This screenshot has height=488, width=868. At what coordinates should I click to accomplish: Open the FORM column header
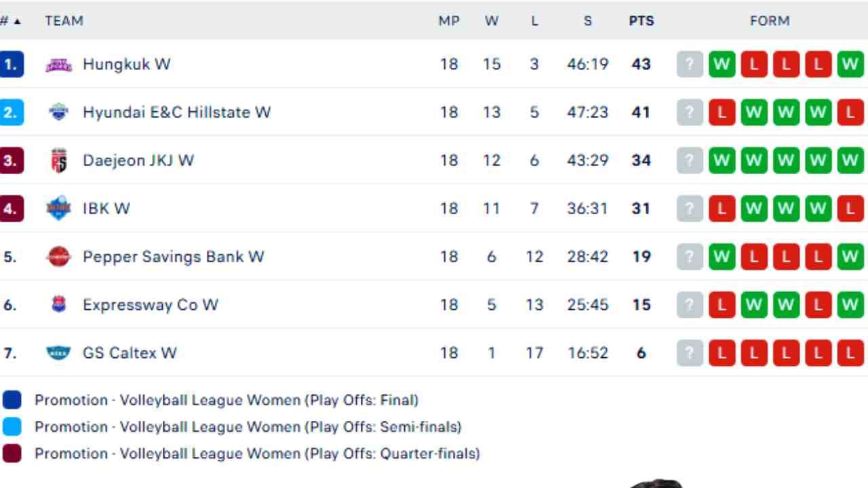click(770, 21)
